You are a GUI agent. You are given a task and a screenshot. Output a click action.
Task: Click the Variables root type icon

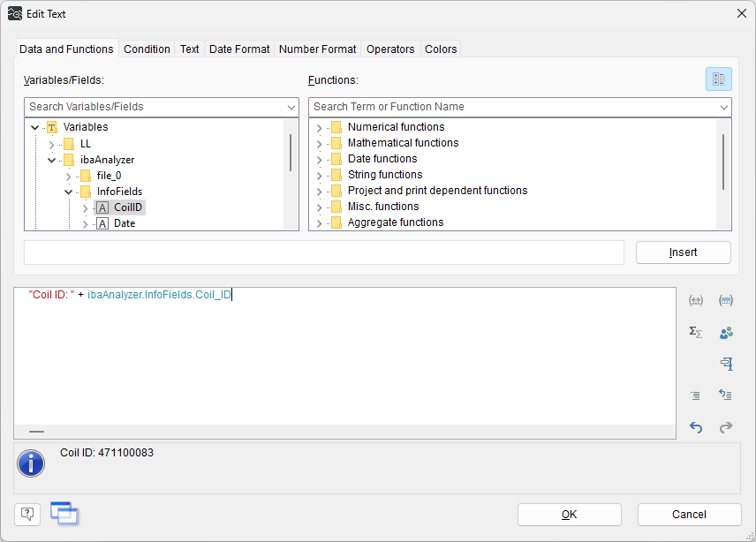pos(51,127)
